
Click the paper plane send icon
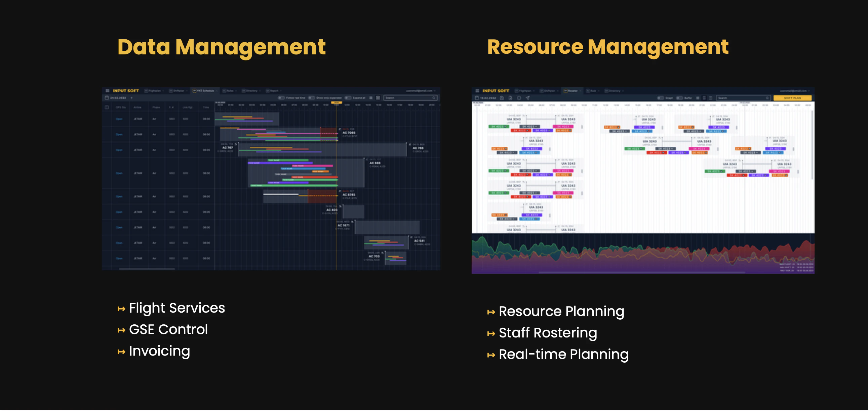point(528,98)
